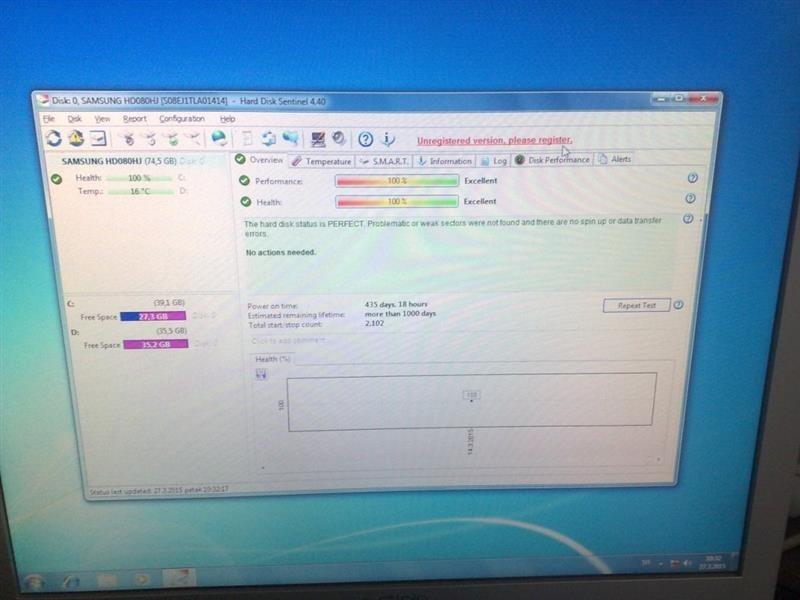Click the blue 'i' information toolbar icon
The height and width of the screenshot is (600, 800).
tap(388, 139)
